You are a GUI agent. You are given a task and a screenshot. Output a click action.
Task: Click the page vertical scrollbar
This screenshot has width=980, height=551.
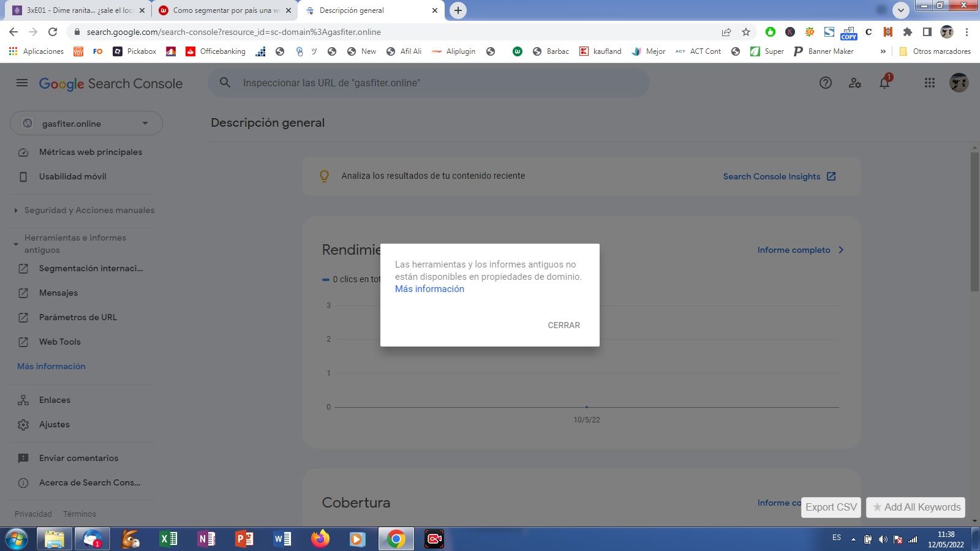tap(974, 222)
